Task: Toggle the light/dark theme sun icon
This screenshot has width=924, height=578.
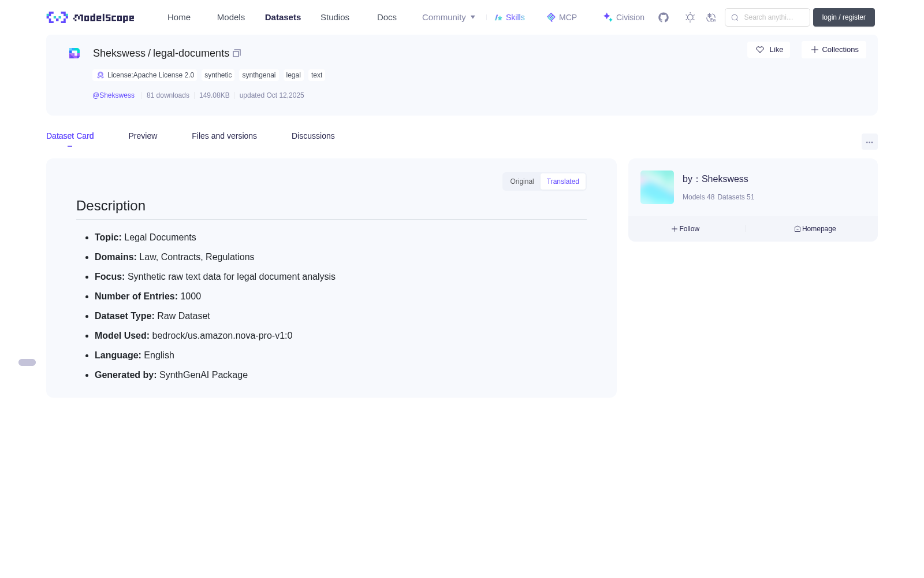Action: pyautogui.click(x=690, y=17)
